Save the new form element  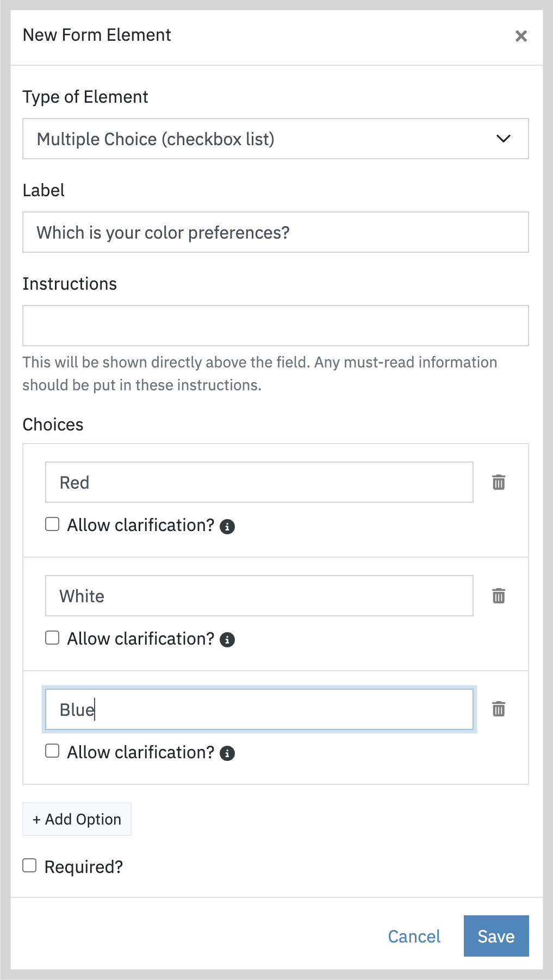click(x=496, y=936)
